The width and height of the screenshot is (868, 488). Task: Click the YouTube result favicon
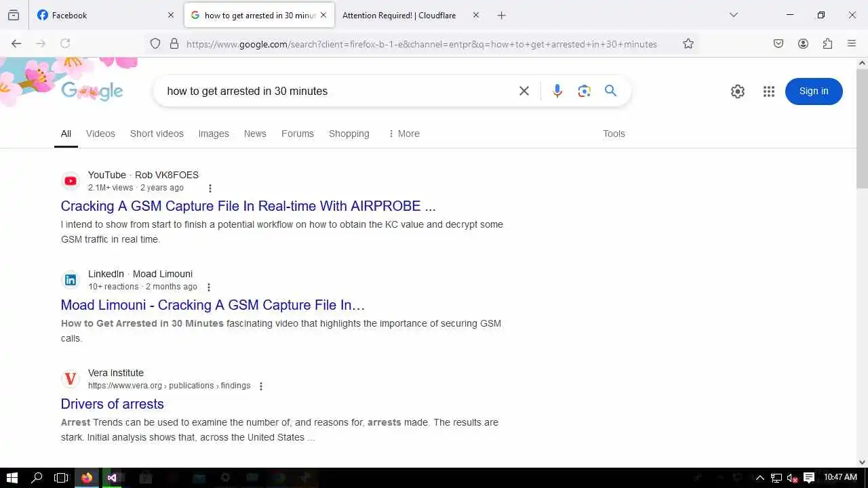click(x=71, y=181)
